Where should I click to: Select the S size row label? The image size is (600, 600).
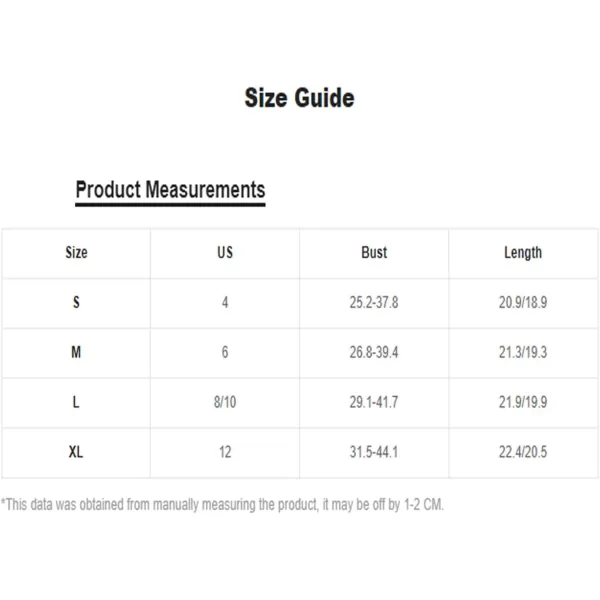(76, 303)
